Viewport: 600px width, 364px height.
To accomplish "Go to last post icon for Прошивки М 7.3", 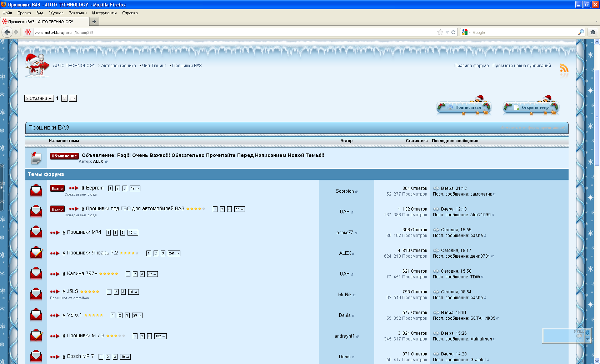I will 436,333.
